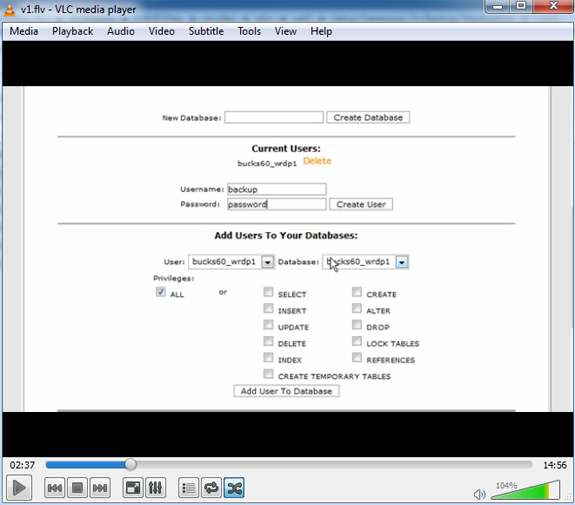Viewport: 575px width, 505px height.
Task: Mute audio via speaker icon
Action: [479, 494]
